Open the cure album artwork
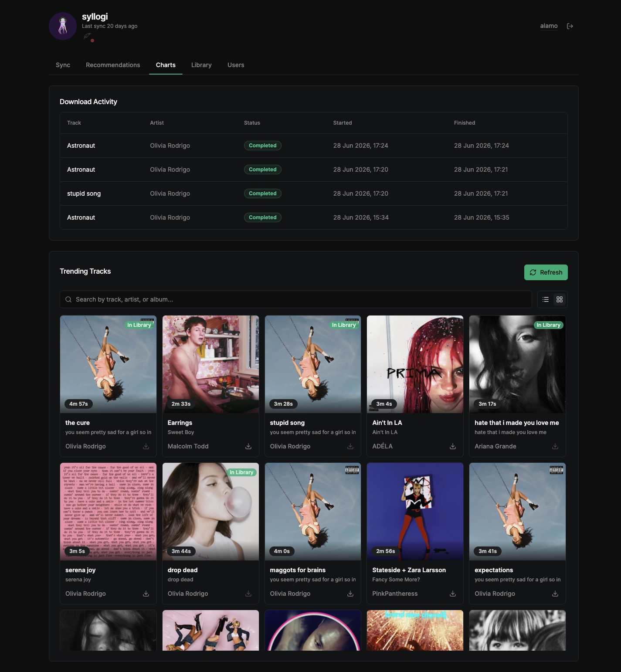Image resolution: width=621 pixels, height=672 pixels. (108, 364)
